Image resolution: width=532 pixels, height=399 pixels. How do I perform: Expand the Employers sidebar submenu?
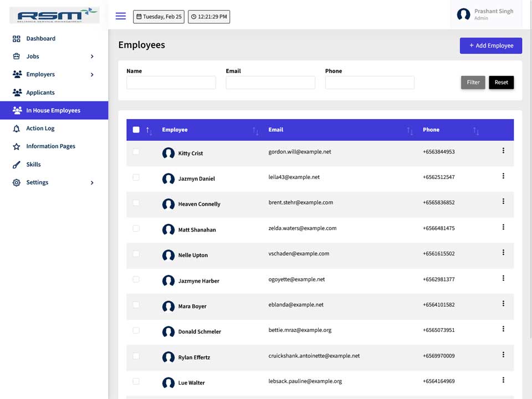coord(92,74)
